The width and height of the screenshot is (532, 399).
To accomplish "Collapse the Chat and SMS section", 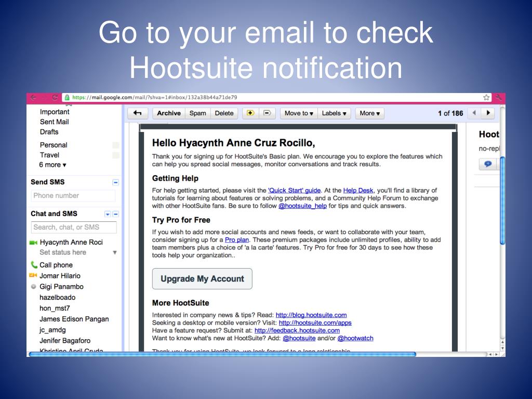I will [x=116, y=214].
